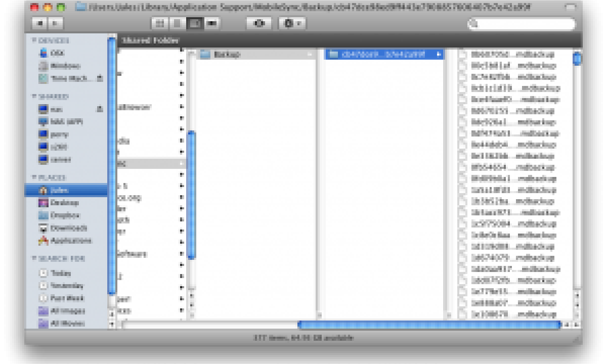Select Cover Flow view button
This screenshot has height=364, width=607.
click(x=212, y=23)
